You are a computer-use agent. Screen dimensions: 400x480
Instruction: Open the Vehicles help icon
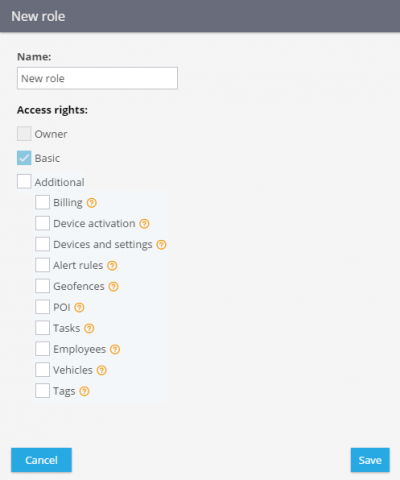(102, 370)
